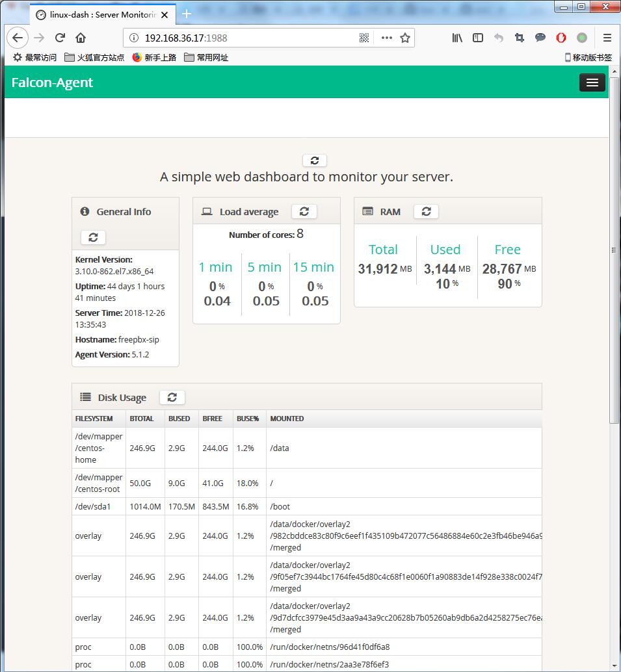
Task: Refresh the RAM widget
Action: point(426,211)
